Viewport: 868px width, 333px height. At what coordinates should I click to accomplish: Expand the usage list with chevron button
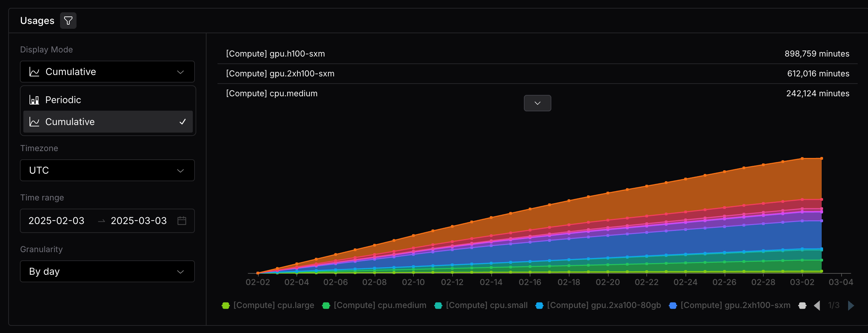[537, 103]
